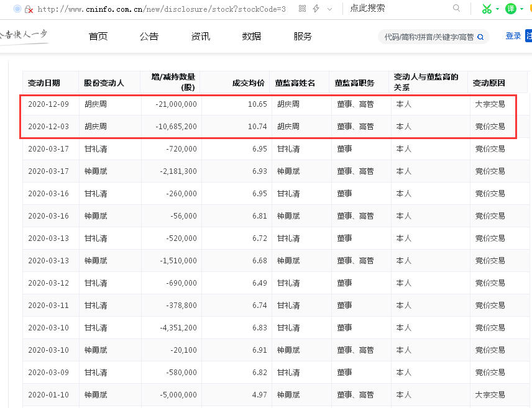This screenshot has height=408, width=532.
Task: Expand the translate options dropdown arrow
Action: pos(522,9)
